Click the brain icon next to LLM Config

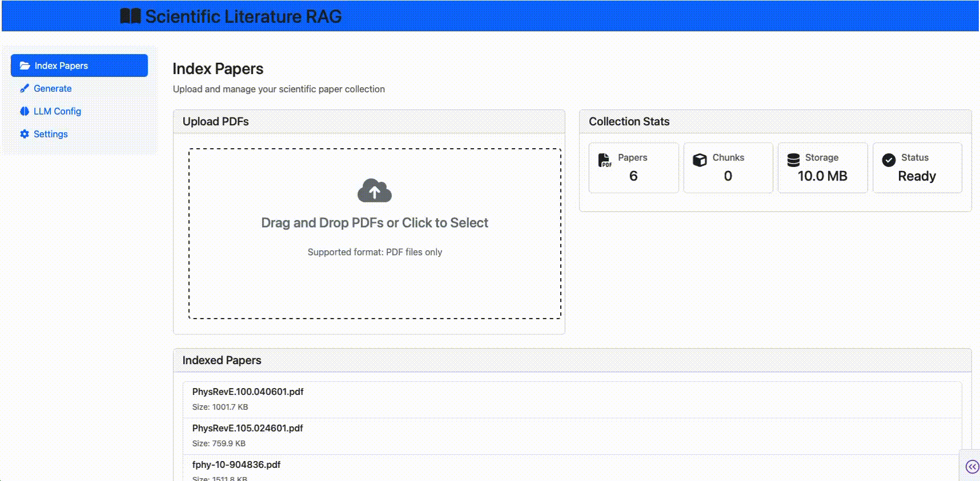coord(25,111)
